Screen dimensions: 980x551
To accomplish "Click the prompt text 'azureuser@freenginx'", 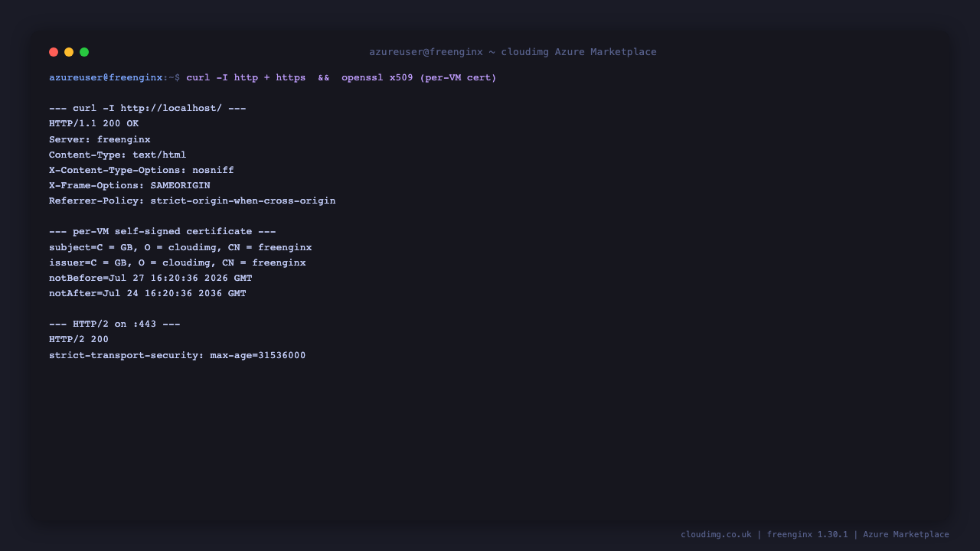I will pyautogui.click(x=106, y=78).
